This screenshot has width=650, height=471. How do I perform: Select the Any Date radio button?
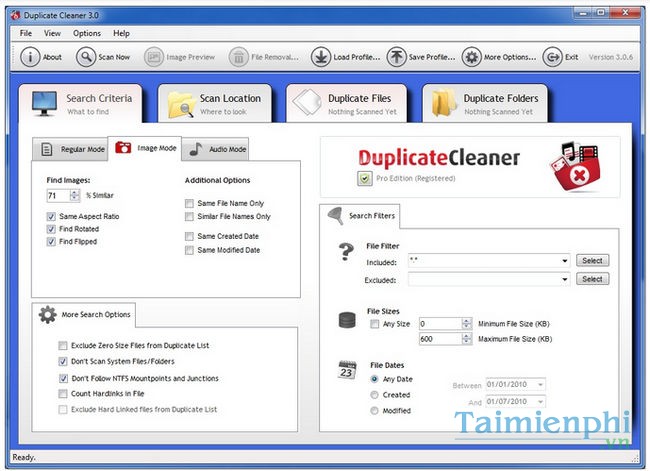pyautogui.click(x=374, y=379)
